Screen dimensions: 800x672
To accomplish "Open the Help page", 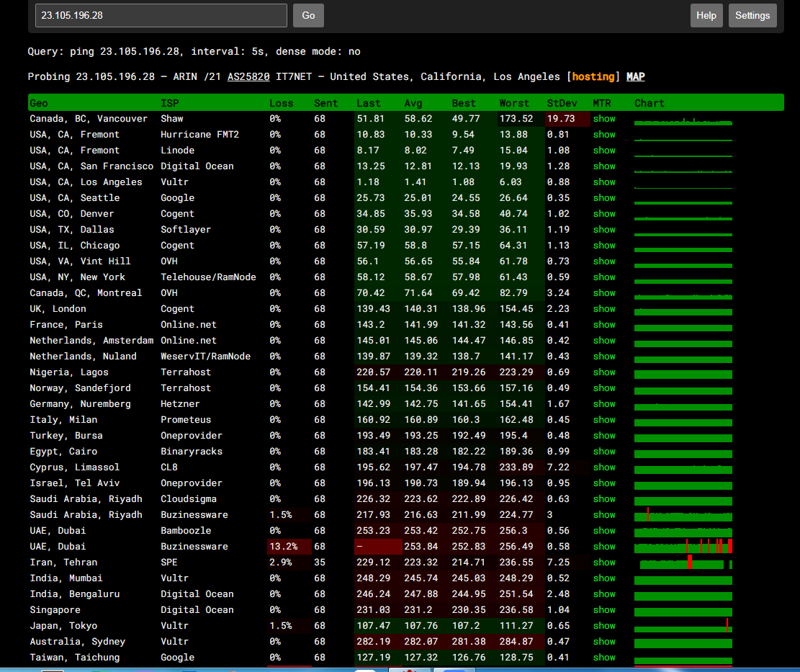I will (706, 15).
